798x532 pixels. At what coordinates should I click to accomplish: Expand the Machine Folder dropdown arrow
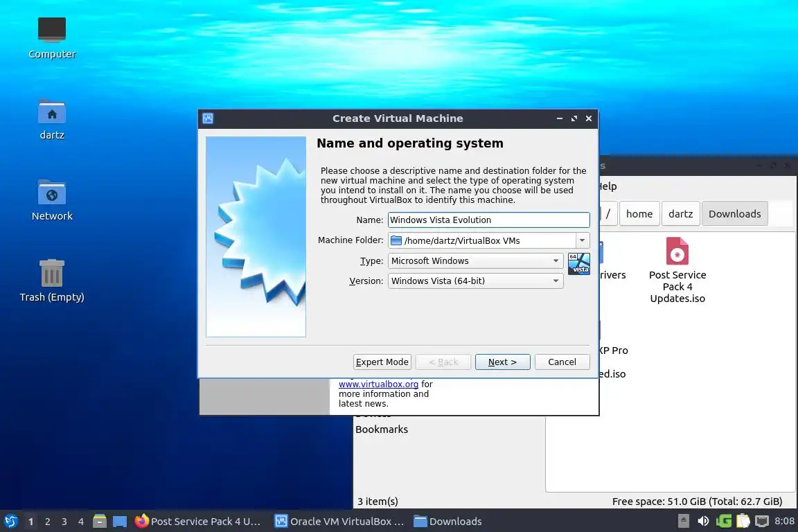[582, 240]
